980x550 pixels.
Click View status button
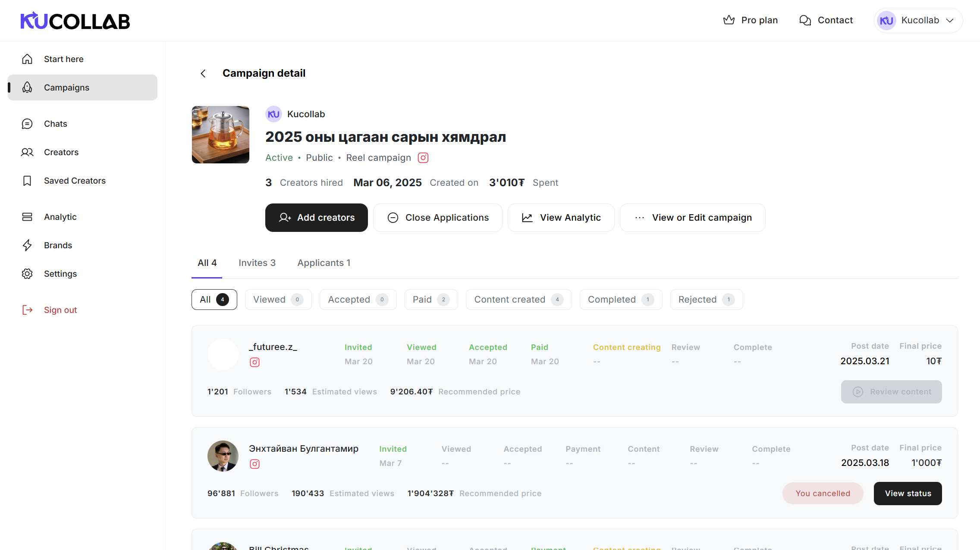point(908,494)
